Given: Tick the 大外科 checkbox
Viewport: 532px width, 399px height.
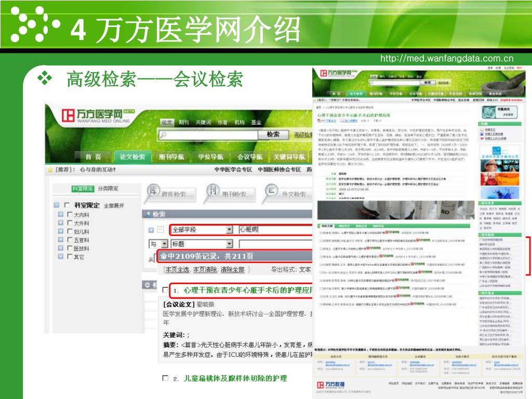Looking at the screenshot, I should pos(70,223).
